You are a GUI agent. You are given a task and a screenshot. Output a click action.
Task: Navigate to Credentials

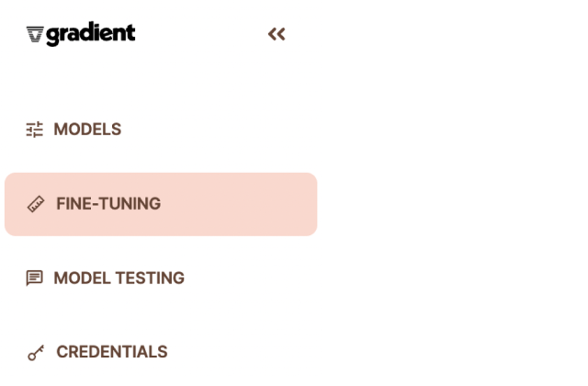[97, 352]
